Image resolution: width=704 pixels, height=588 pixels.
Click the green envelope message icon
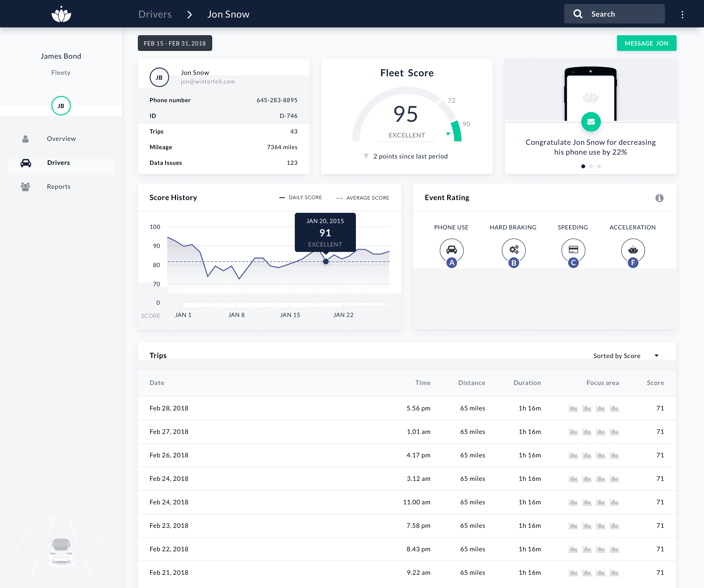(591, 122)
